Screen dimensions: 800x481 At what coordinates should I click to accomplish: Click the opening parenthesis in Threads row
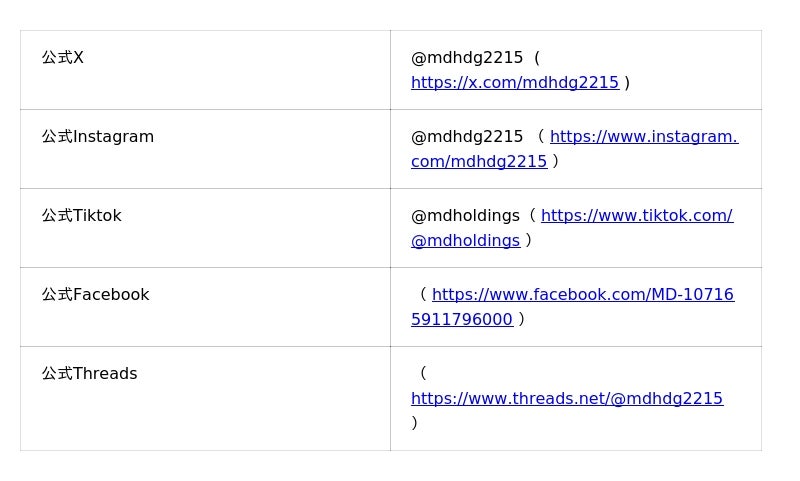coord(423,374)
